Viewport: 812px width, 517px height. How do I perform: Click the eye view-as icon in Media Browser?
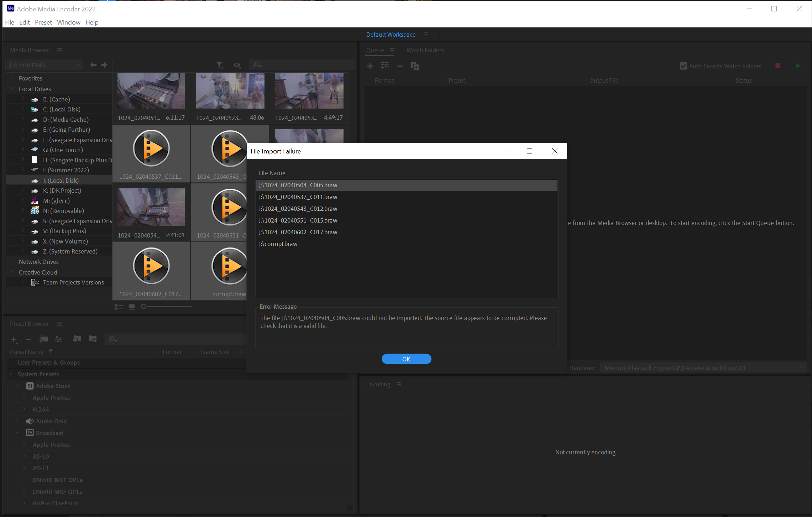(x=237, y=65)
